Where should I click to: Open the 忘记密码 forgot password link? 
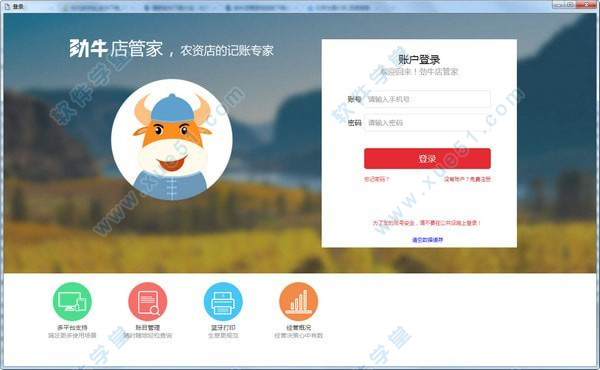tap(377, 179)
